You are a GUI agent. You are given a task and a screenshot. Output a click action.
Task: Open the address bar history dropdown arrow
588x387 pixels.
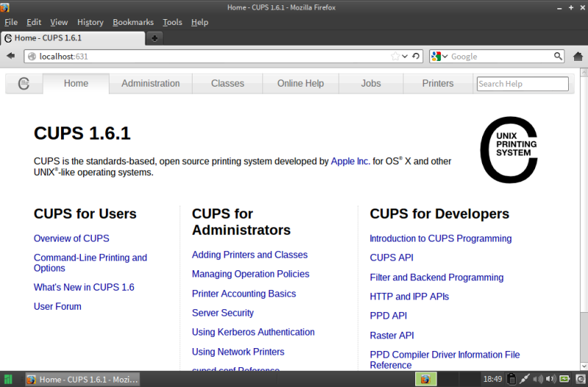[405, 57]
